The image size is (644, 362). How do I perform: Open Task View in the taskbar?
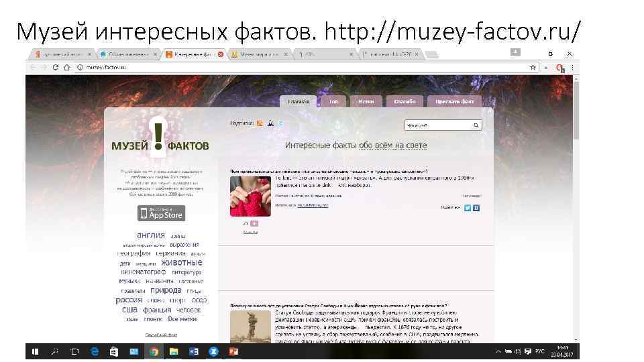(x=74, y=352)
